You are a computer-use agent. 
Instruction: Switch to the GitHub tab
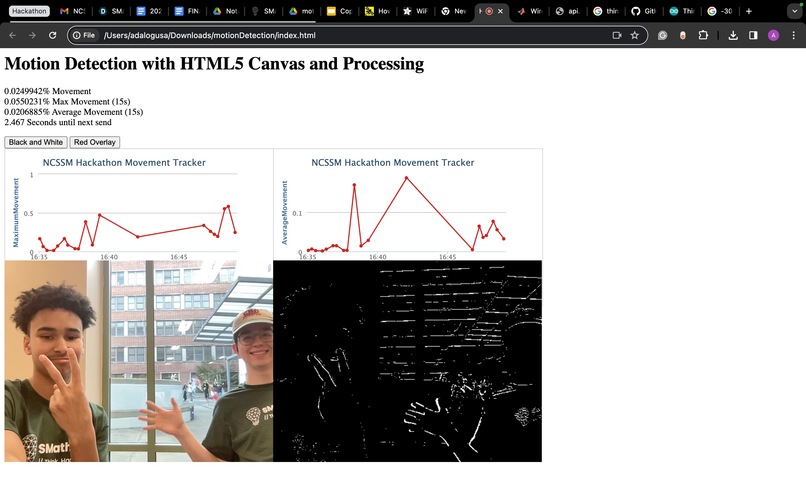pos(644,11)
